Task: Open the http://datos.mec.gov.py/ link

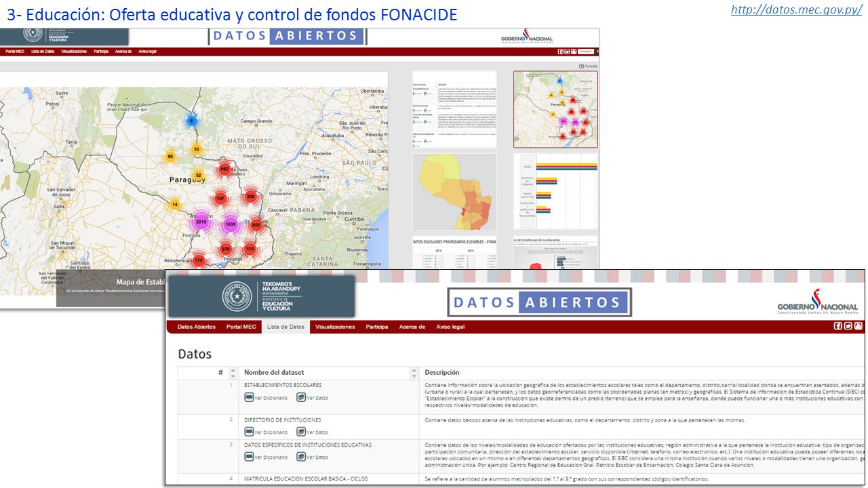Action: point(796,10)
